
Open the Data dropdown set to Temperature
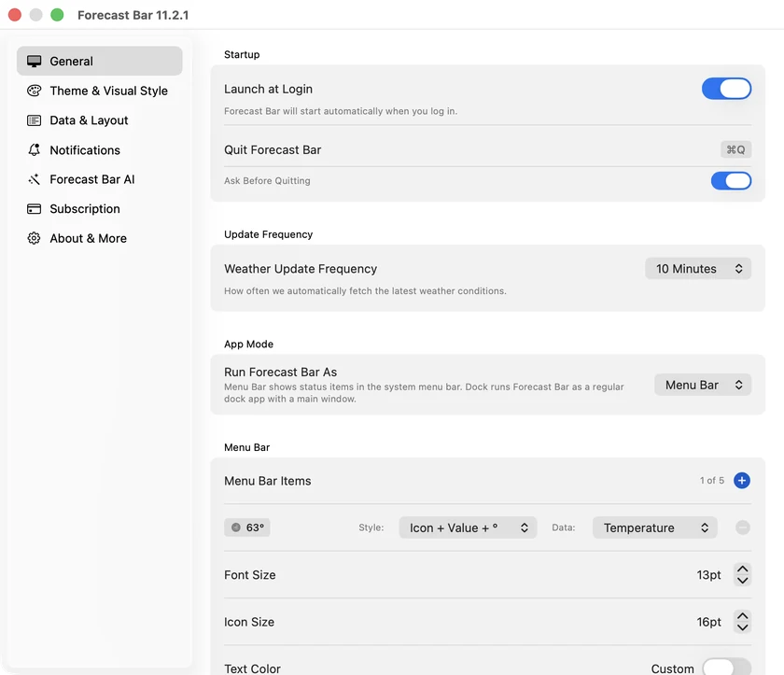pyautogui.click(x=654, y=527)
